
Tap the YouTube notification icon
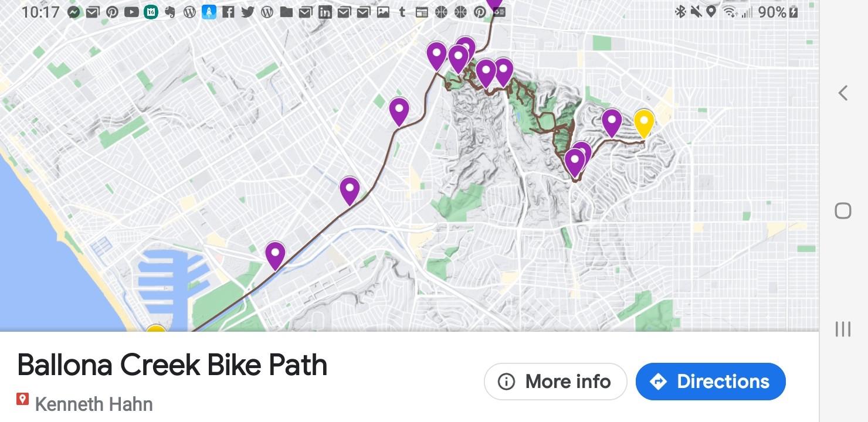tap(131, 12)
